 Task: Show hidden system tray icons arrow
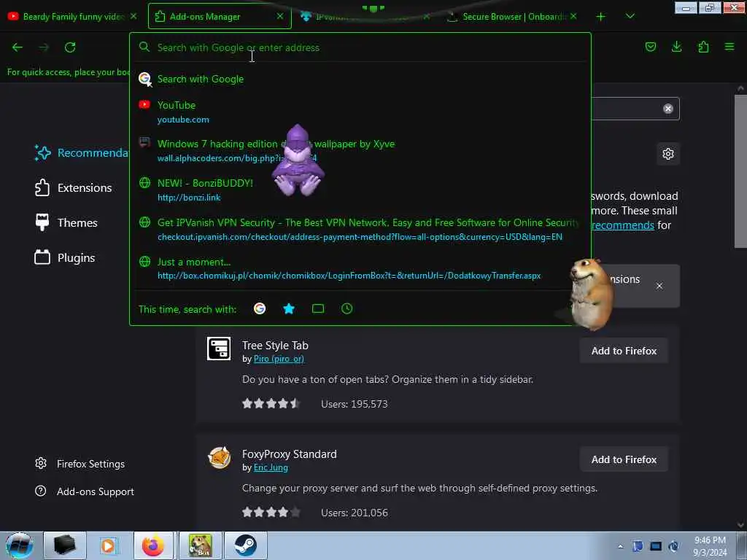620,546
